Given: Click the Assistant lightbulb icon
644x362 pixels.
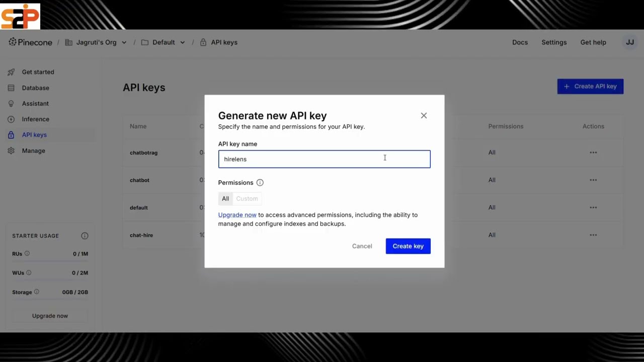Looking at the screenshot, I should point(11,103).
